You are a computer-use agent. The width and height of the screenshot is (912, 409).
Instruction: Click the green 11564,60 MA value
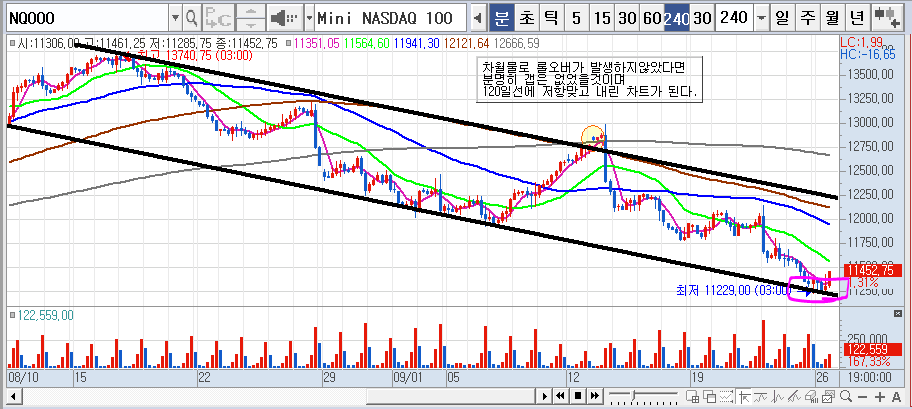click(367, 43)
